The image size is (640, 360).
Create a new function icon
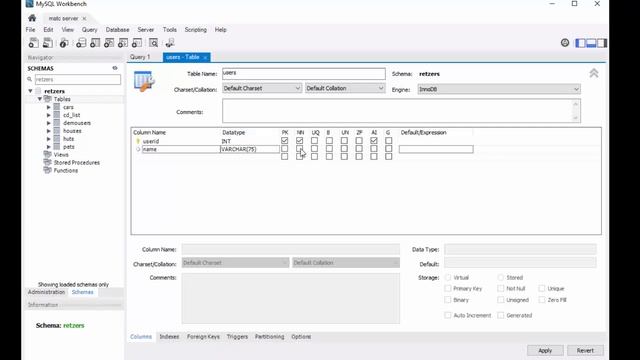[x=137, y=43]
